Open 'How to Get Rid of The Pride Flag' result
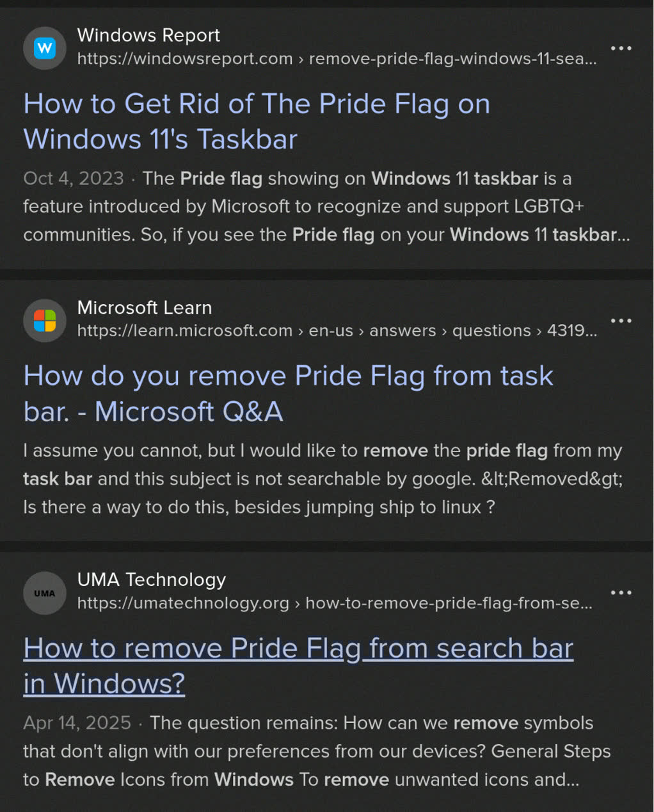The image size is (654, 812). tap(257, 121)
